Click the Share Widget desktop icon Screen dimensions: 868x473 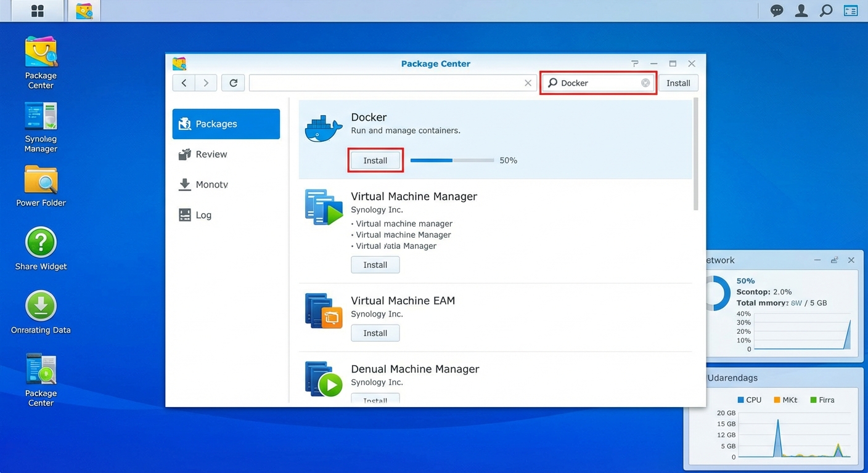pos(40,241)
